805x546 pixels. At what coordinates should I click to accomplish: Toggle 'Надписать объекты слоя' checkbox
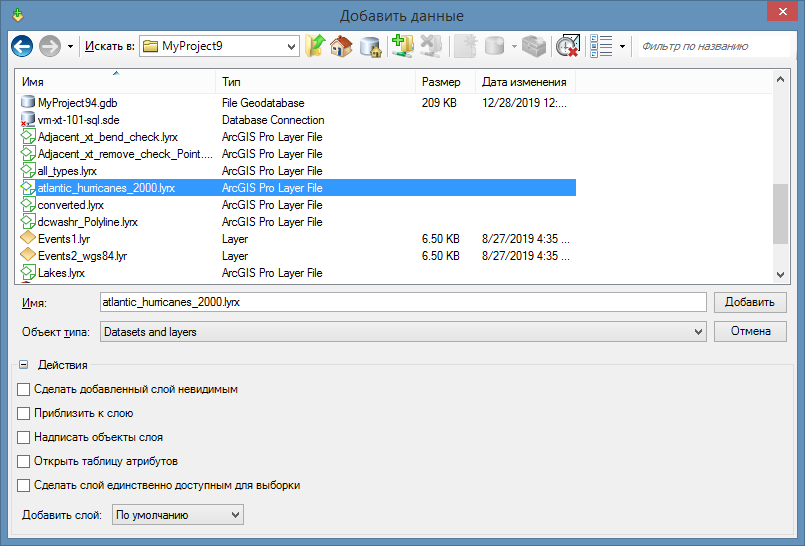click(24, 437)
